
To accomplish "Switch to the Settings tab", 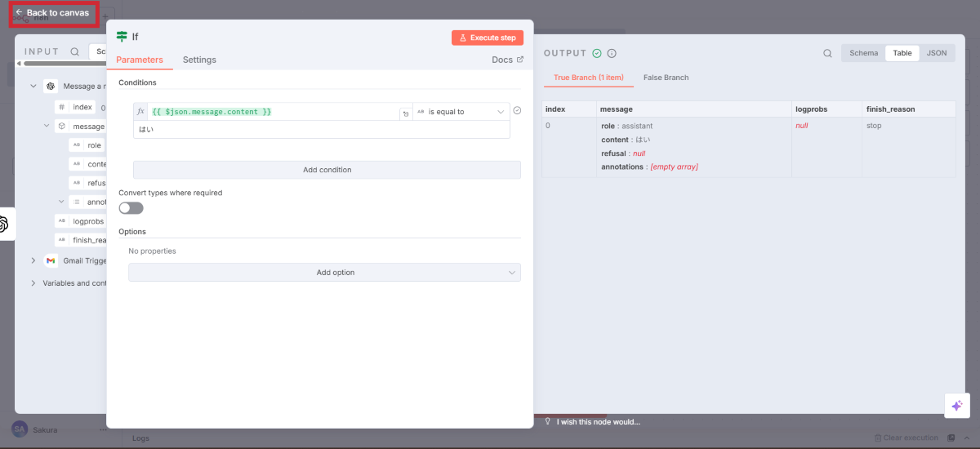I will click(199, 60).
